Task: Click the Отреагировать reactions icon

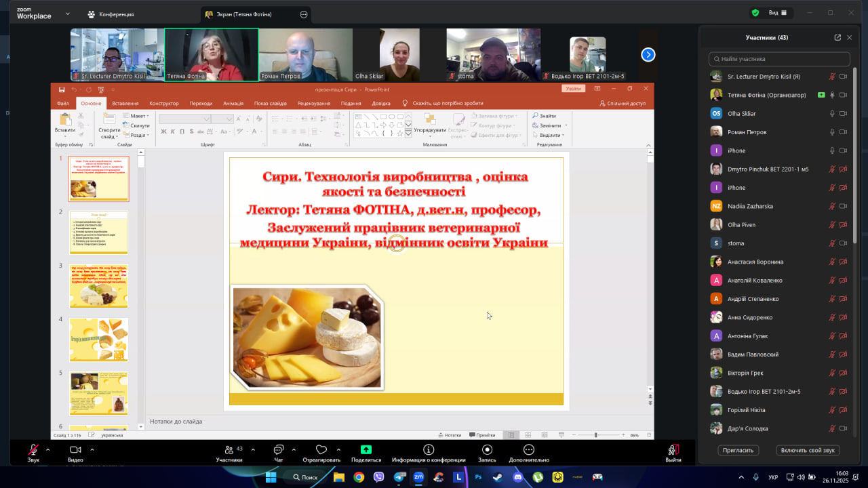Action: 321,450
